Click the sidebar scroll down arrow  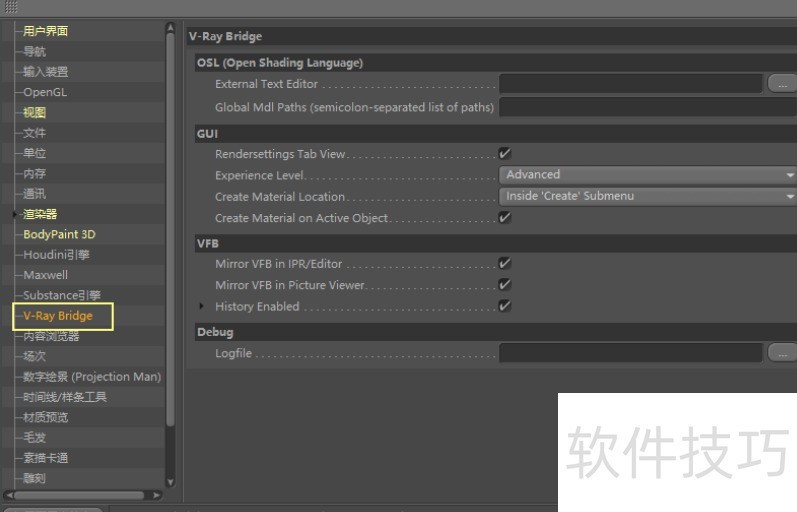pyautogui.click(x=170, y=481)
